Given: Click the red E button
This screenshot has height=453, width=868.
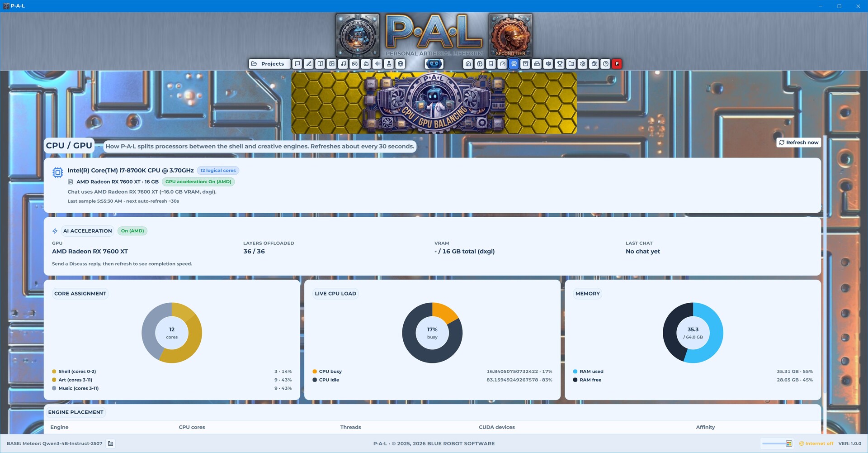Looking at the screenshot, I should (x=617, y=64).
